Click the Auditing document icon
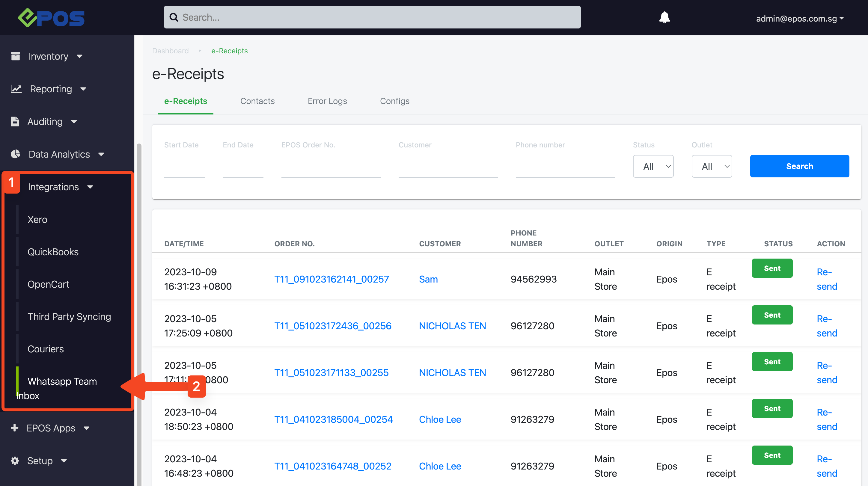The width and height of the screenshot is (868, 486). [x=15, y=121]
